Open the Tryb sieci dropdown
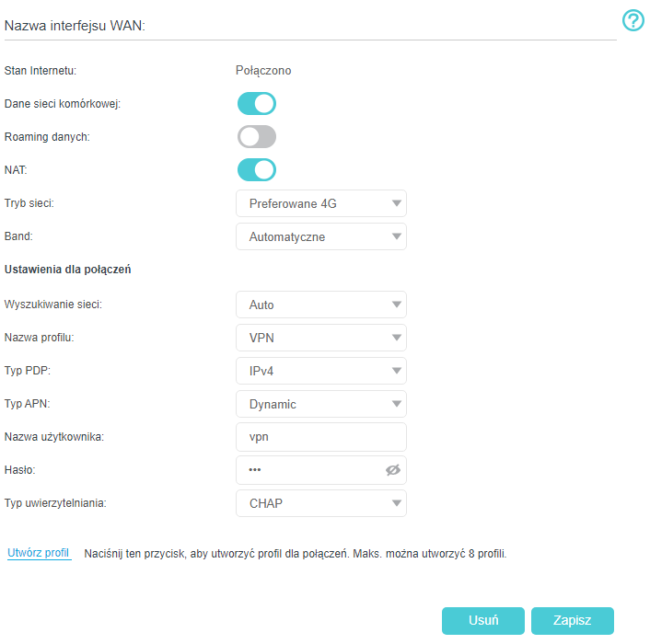 click(320, 203)
